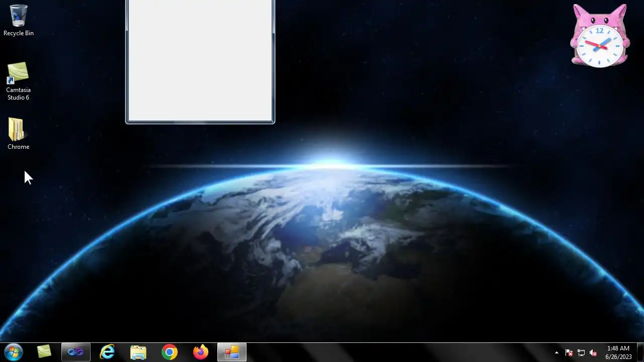Show hidden tray icons arrow

click(556, 352)
